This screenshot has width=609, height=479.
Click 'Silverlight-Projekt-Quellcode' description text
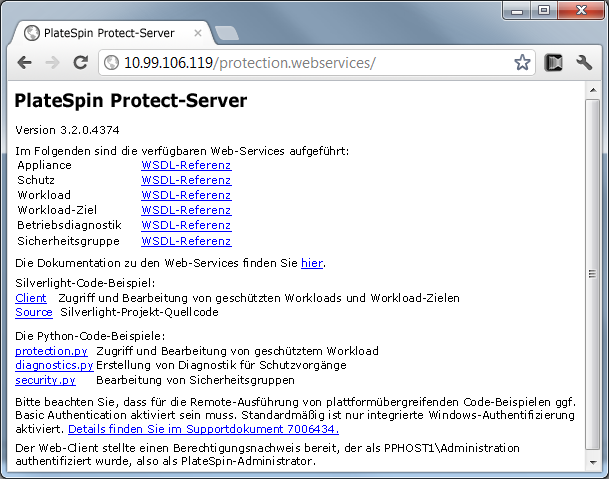(139, 312)
